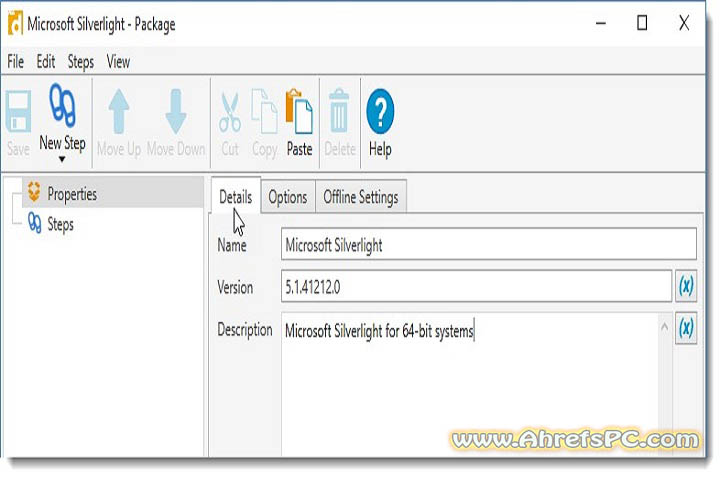
Task: Click the Copy pages icon
Action: coord(264,111)
